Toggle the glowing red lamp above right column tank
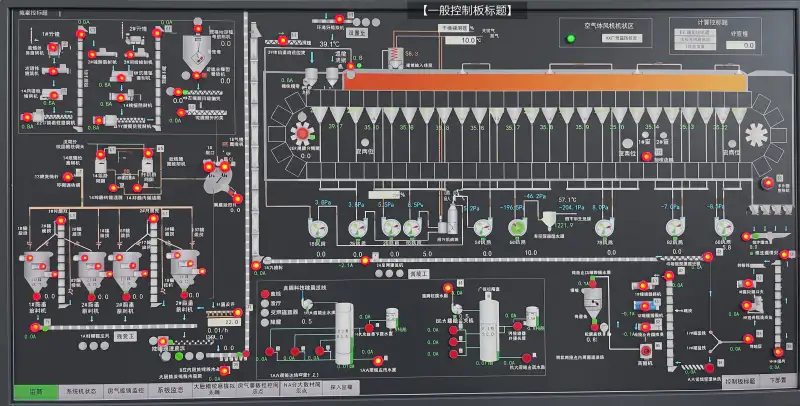This screenshot has height=406, width=800. click(448, 288)
